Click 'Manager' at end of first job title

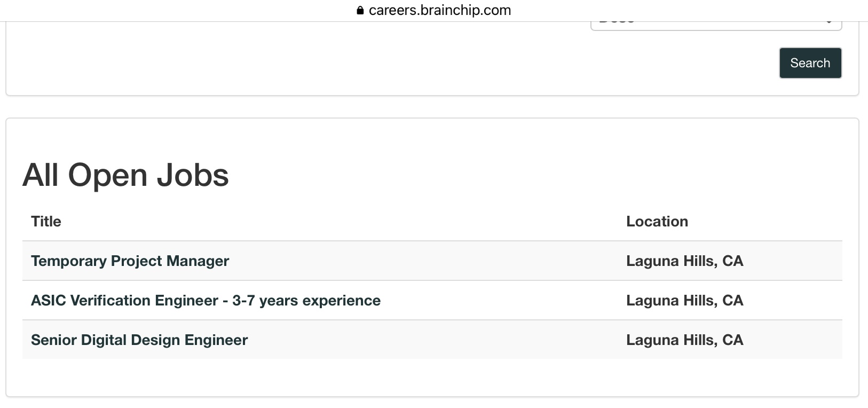(198, 261)
